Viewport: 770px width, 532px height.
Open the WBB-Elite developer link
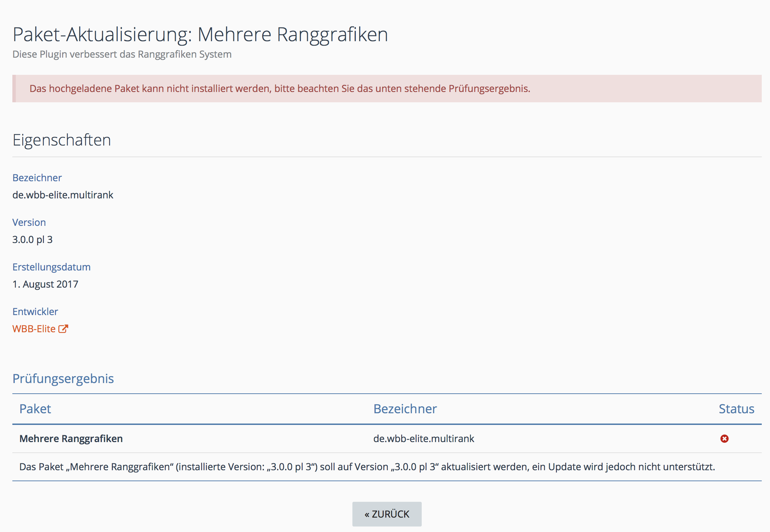[x=34, y=329]
